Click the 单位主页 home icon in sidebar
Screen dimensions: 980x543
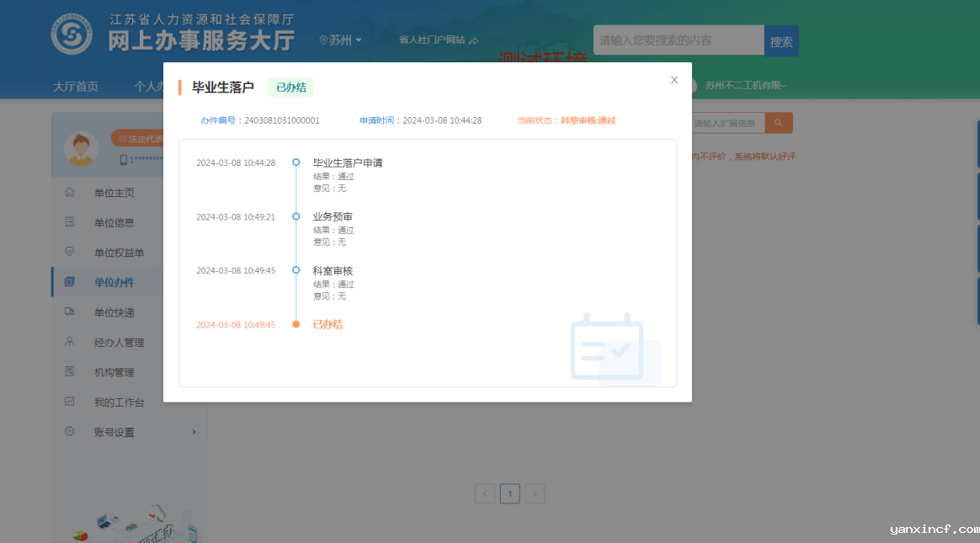70,193
